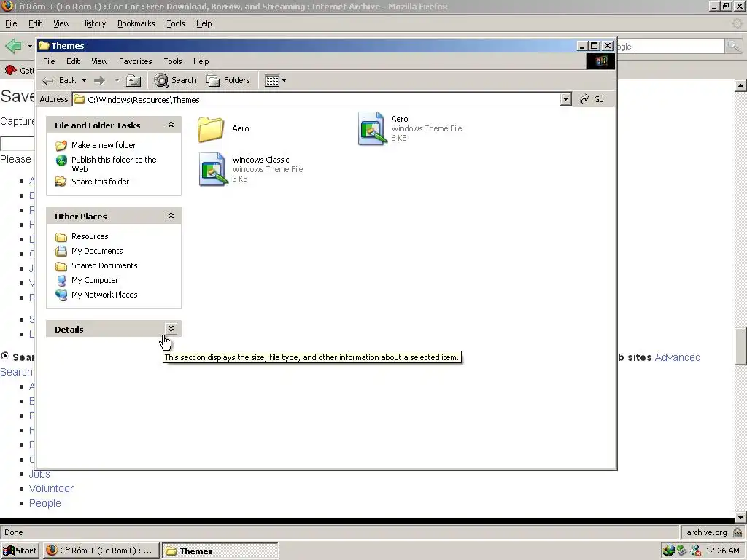The image size is (747, 560).
Task: Open Firefox History menu
Action: pos(93,23)
